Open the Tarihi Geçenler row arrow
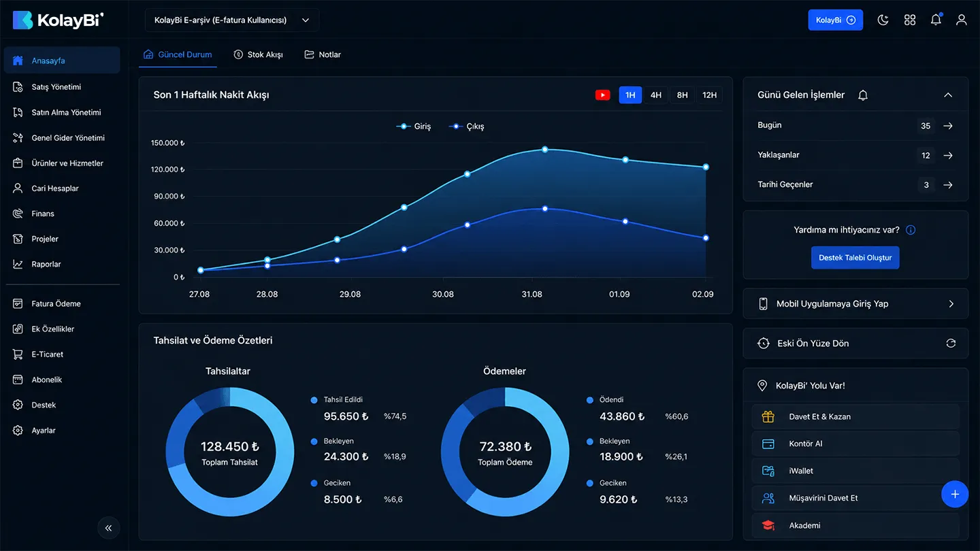Screen dimensions: 980x551 [x=948, y=185]
